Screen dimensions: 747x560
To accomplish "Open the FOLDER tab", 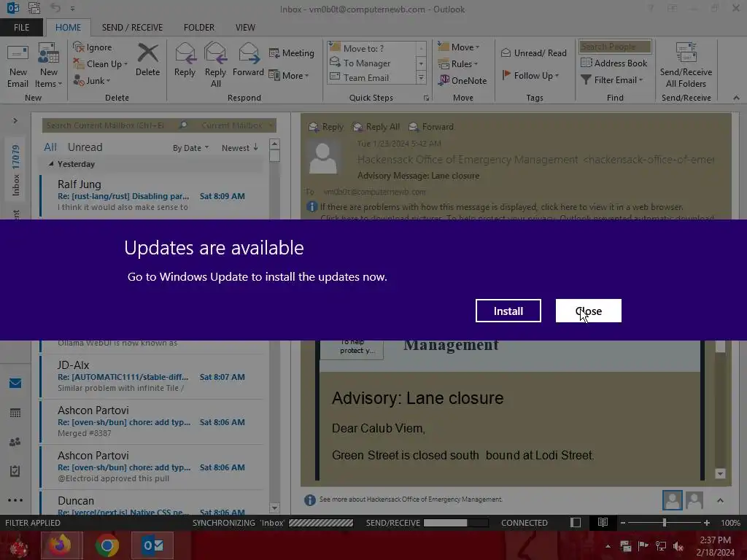I will 199,28.
